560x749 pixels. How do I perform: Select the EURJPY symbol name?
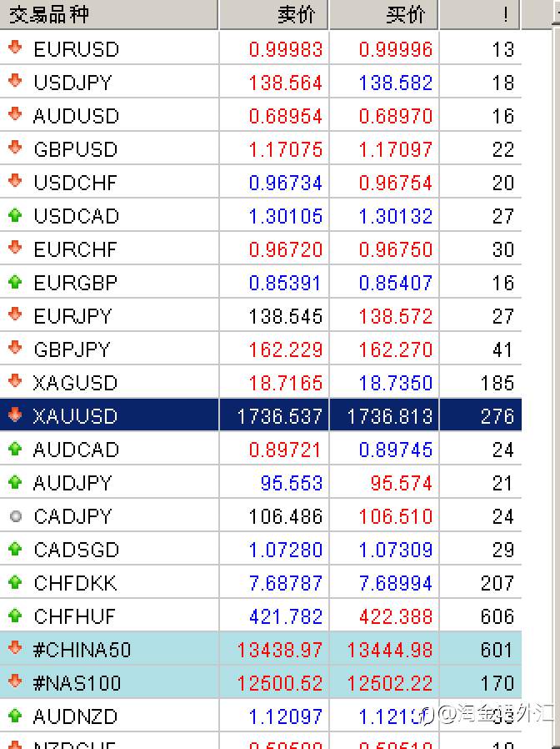click(72, 316)
